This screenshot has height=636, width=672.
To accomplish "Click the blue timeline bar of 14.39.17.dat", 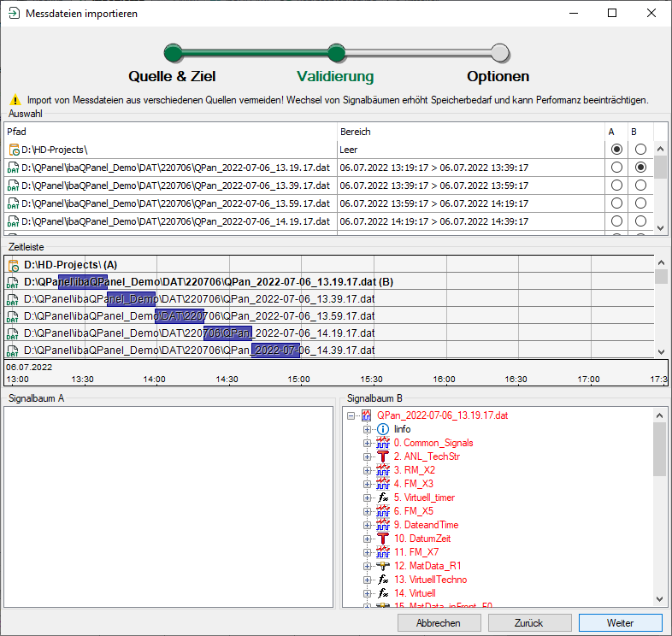I will coord(275,350).
